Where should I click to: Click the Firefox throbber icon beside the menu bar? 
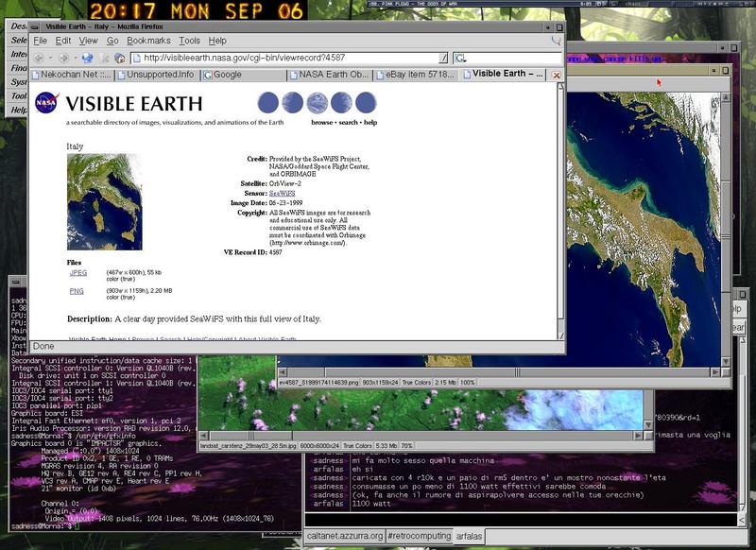[x=556, y=41]
